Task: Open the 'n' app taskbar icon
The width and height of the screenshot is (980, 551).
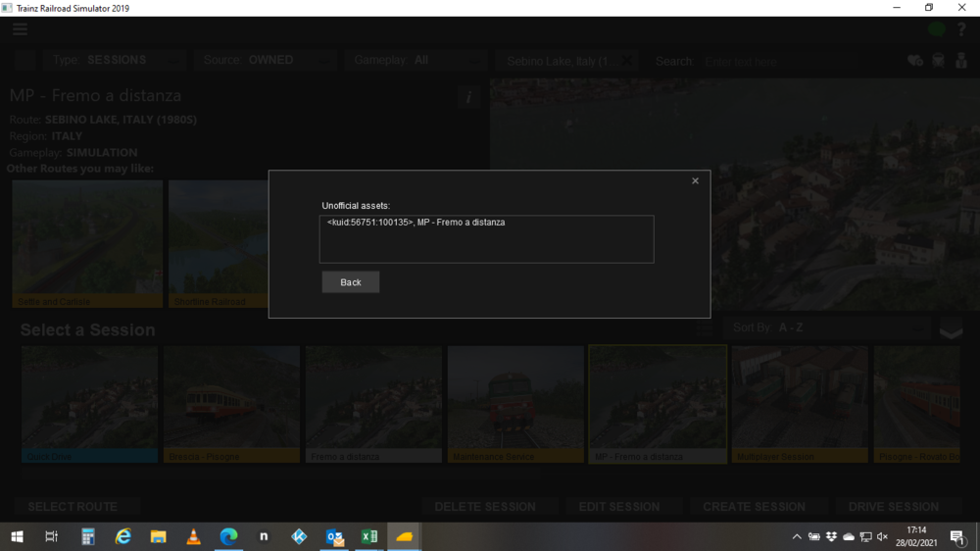Action: pos(264,536)
